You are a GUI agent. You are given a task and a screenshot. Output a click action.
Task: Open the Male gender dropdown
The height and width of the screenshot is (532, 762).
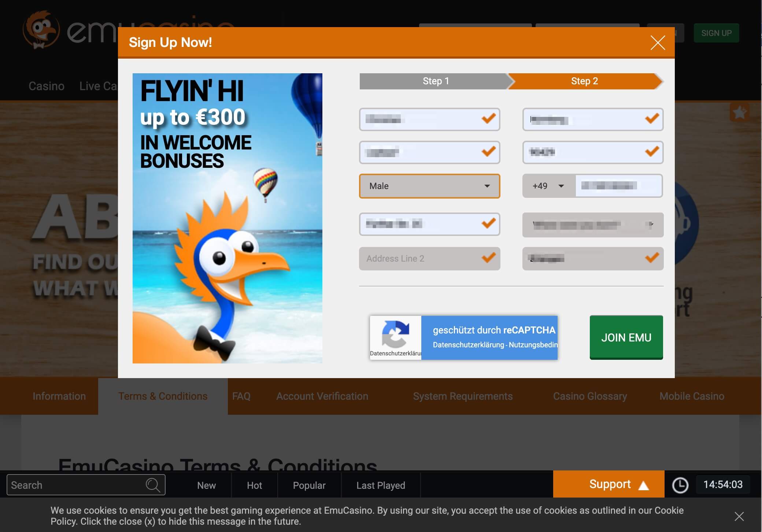[x=429, y=186]
